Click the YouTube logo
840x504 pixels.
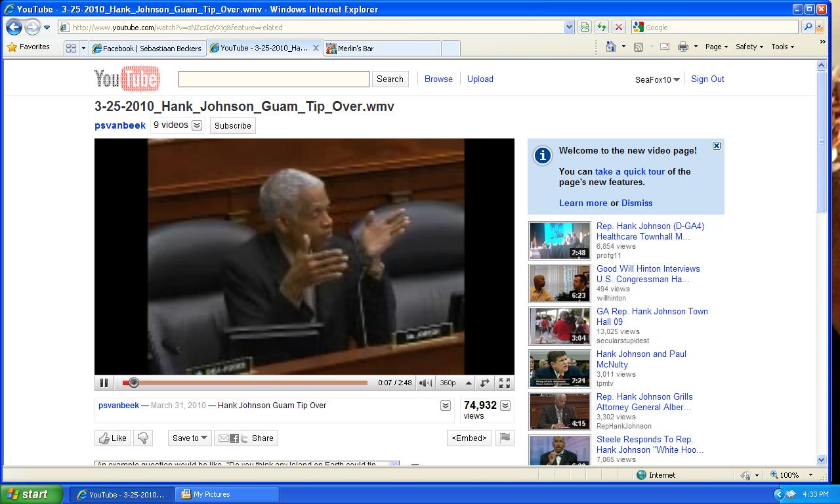127,79
